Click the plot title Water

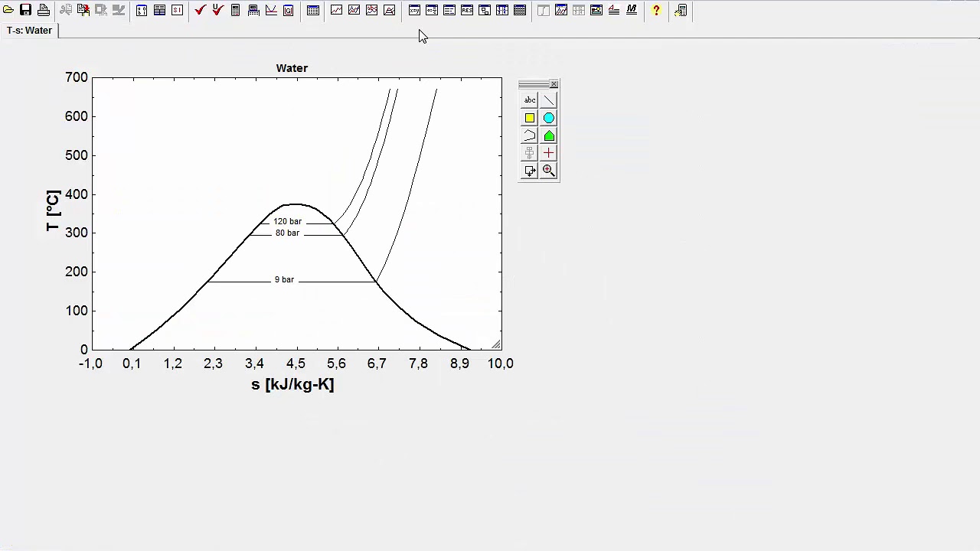pos(292,68)
